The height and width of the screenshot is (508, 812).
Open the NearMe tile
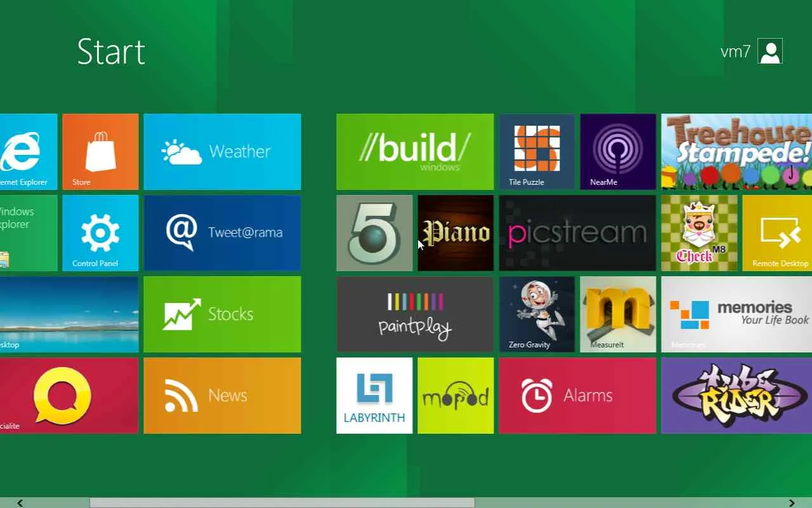pyautogui.click(x=618, y=152)
